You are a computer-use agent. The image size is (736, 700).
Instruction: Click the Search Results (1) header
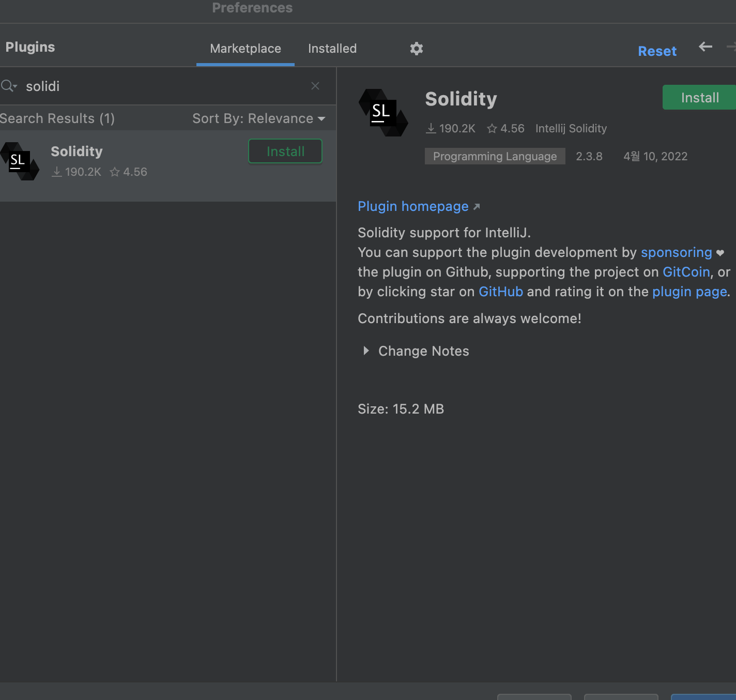click(x=57, y=118)
